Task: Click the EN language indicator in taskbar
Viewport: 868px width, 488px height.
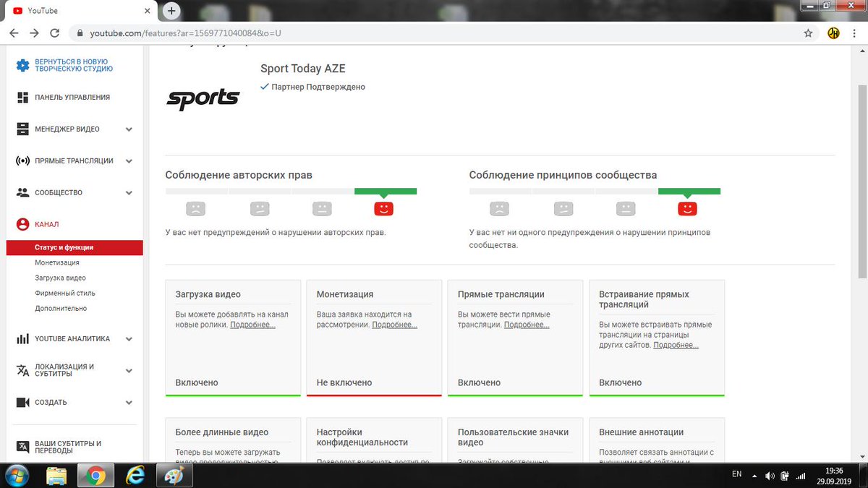Action: click(736, 474)
